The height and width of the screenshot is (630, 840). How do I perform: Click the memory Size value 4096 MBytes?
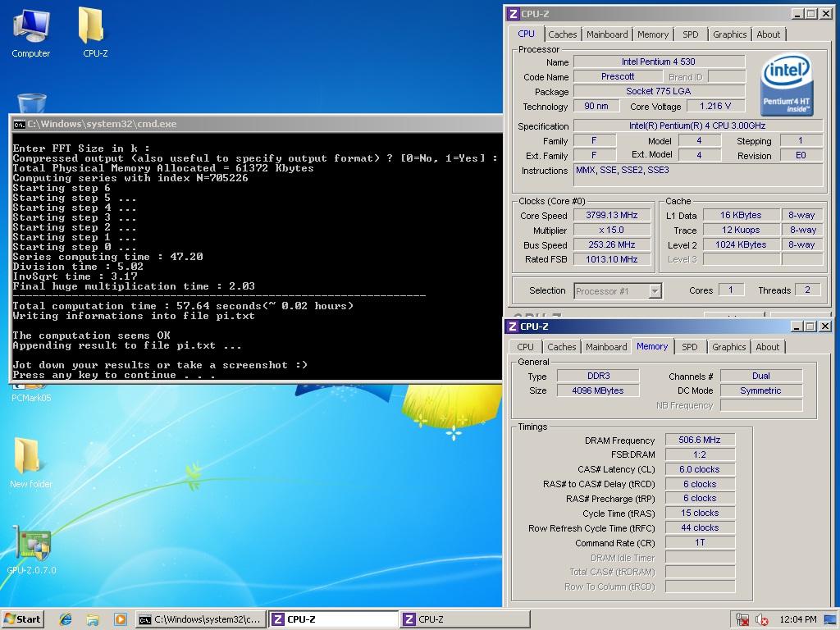[x=598, y=390]
